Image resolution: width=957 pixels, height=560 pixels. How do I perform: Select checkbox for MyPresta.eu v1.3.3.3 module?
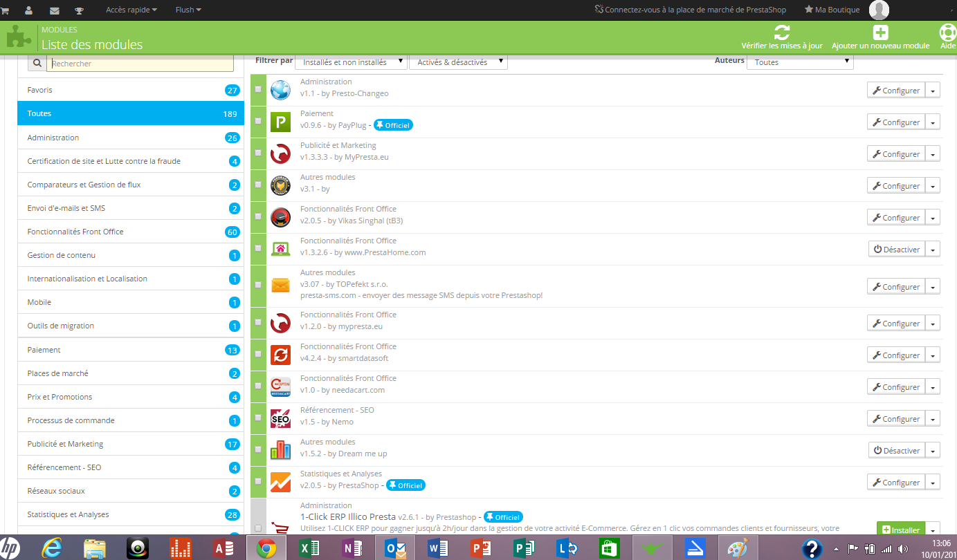click(x=258, y=153)
